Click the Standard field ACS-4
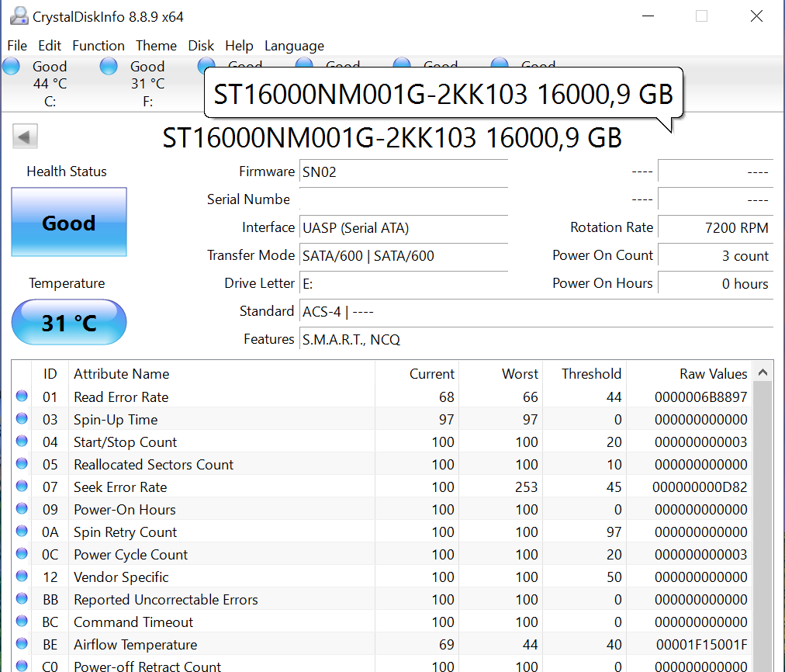The image size is (785, 672). pyautogui.click(x=536, y=312)
